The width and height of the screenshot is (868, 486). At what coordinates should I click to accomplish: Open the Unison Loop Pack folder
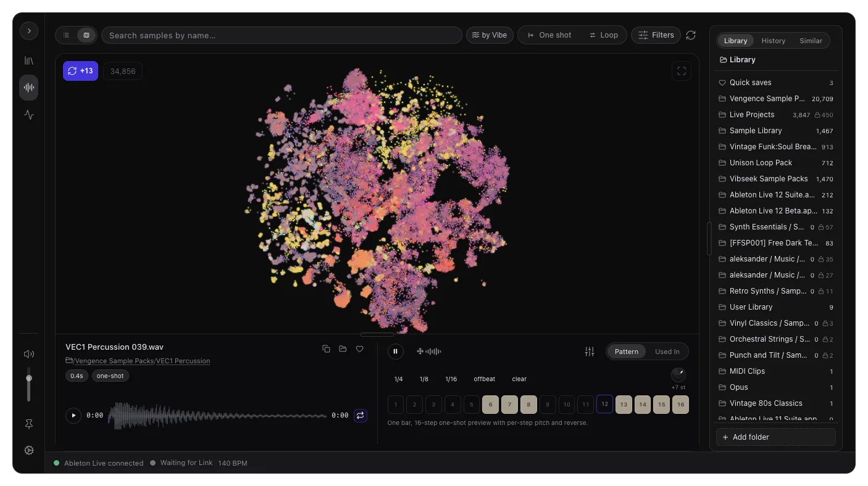tap(776, 163)
